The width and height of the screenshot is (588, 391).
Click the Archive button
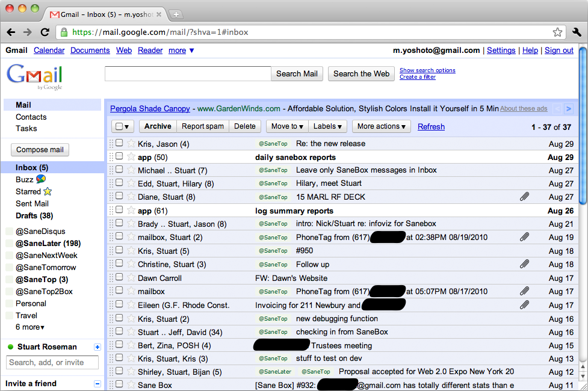pos(158,126)
